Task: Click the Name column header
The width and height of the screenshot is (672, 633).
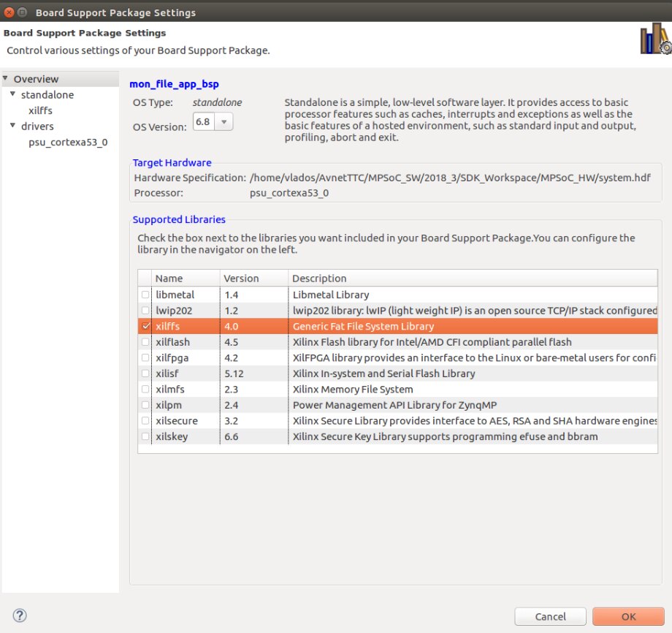Action: 185,278
